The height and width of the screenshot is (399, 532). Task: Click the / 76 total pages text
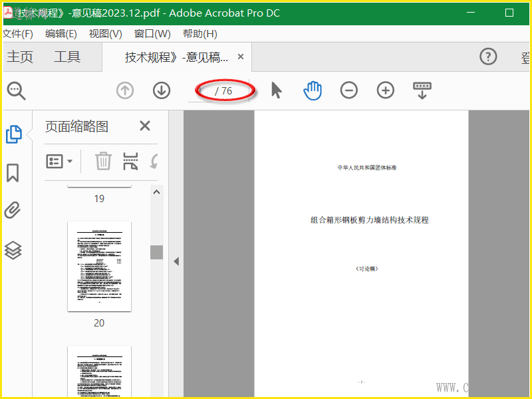223,91
